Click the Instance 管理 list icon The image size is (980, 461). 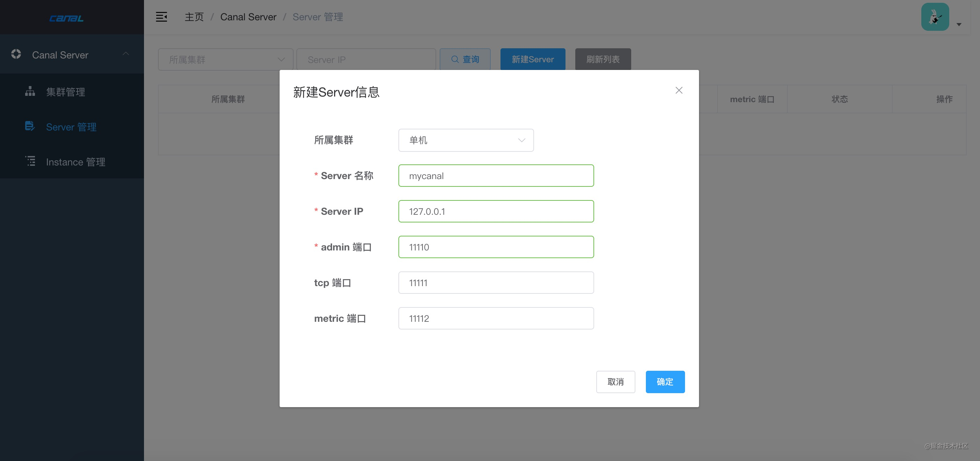click(x=30, y=161)
